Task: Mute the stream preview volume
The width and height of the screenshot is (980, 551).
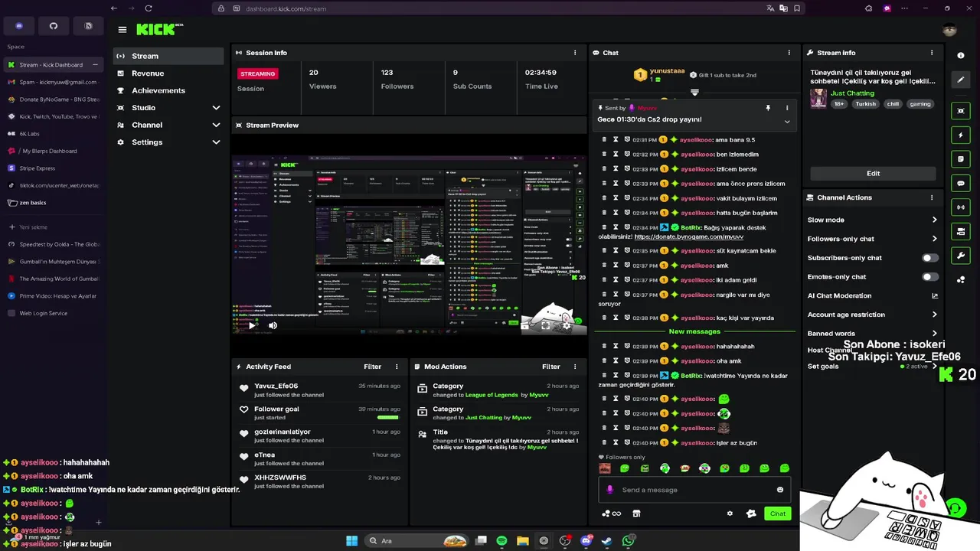Action: [273, 325]
